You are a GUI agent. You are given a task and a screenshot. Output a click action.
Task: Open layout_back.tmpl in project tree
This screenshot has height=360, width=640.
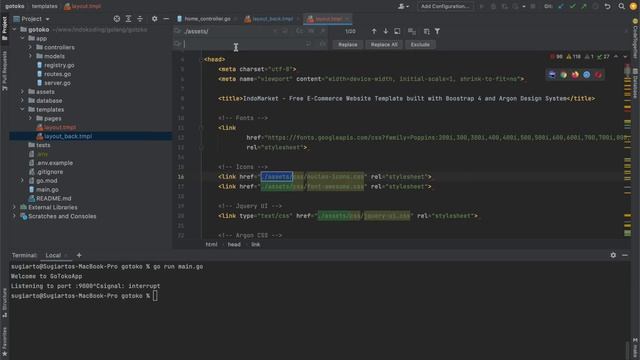[68, 136]
